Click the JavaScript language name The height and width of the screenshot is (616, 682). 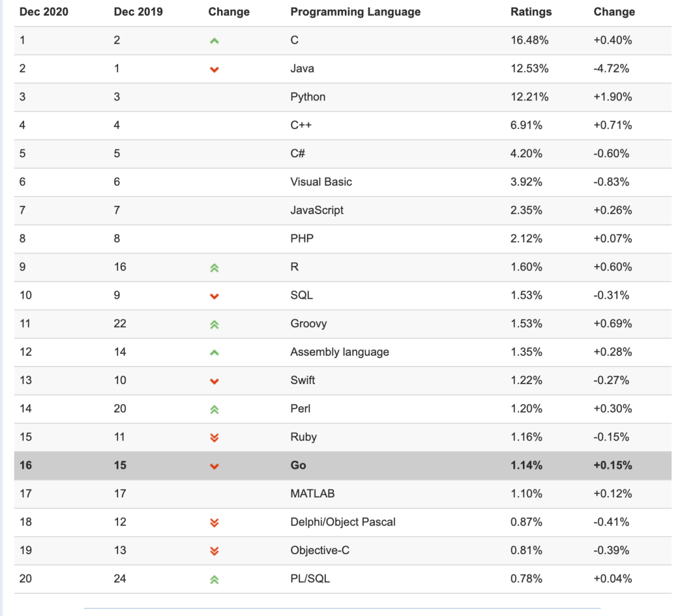pos(316,210)
